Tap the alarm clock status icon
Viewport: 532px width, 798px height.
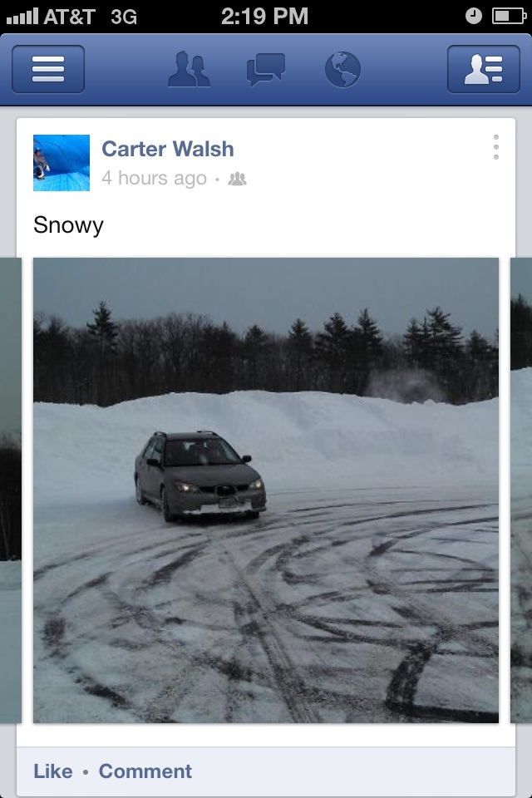474,17
